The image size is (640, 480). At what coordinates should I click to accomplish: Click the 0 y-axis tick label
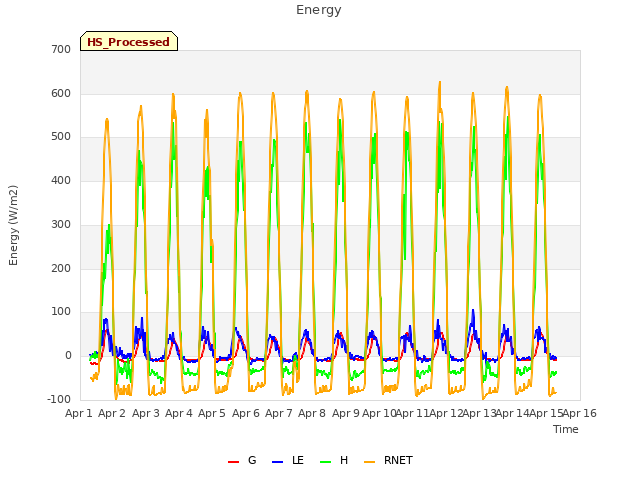coord(68,356)
